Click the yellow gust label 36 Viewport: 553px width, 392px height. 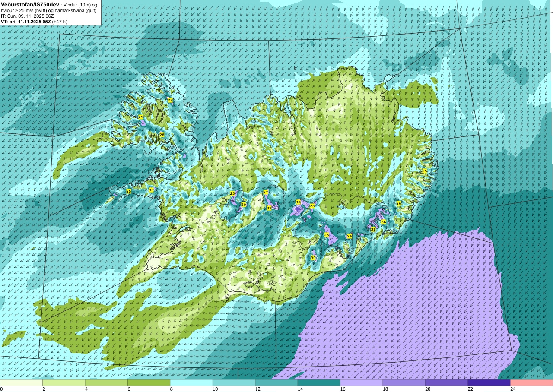[x=383, y=222]
